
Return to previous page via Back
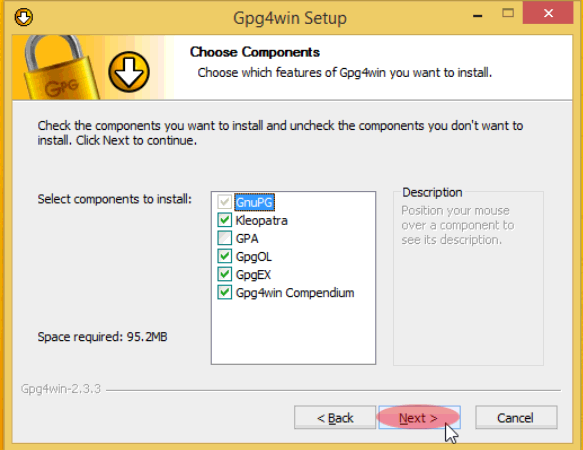click(335, 418)
